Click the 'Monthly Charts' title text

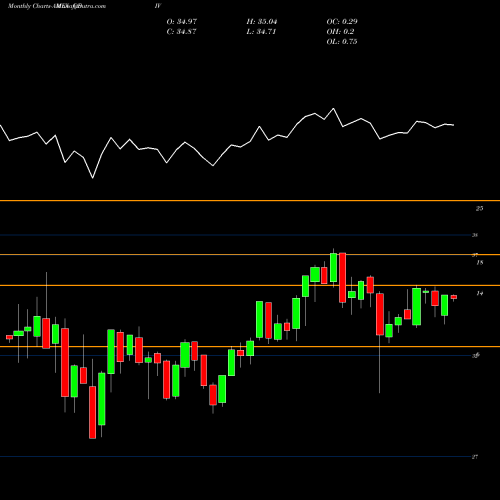(30, 6)
